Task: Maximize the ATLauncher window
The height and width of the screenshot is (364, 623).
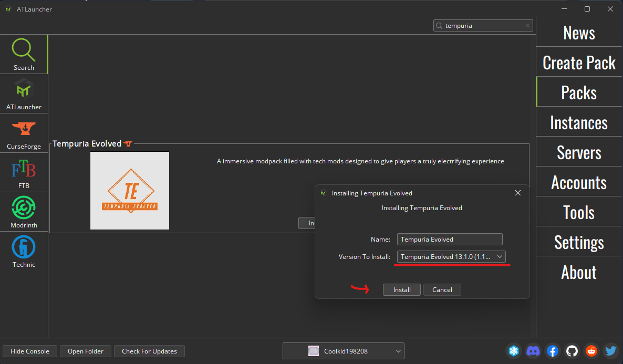Action: (x=587, y=9)
